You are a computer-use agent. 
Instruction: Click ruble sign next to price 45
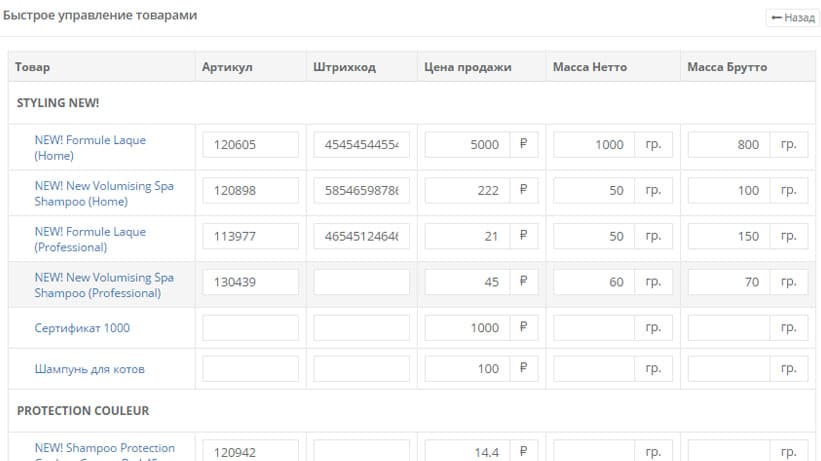pos(524,282)
